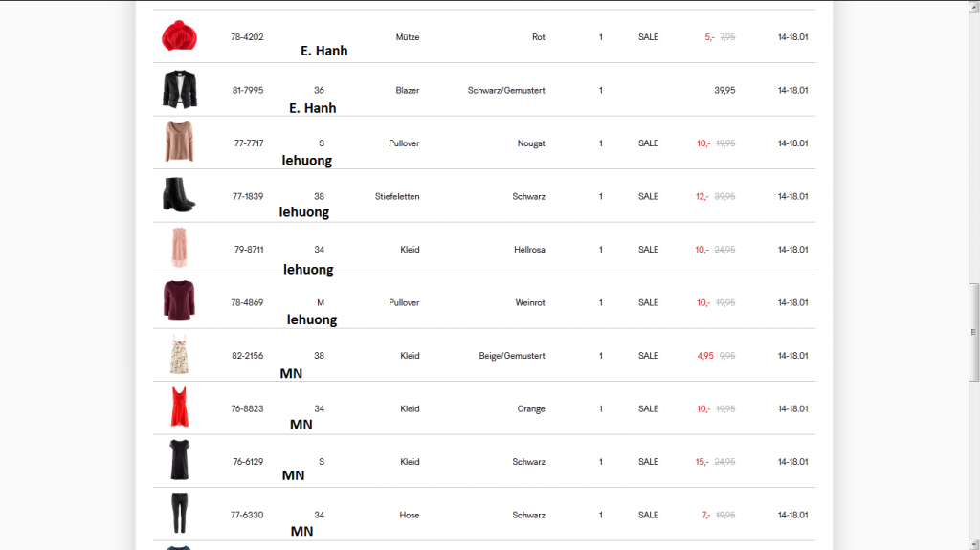Select the beige patterned Kleid thumbnail

pyautogui.click(x=179, y=355)
